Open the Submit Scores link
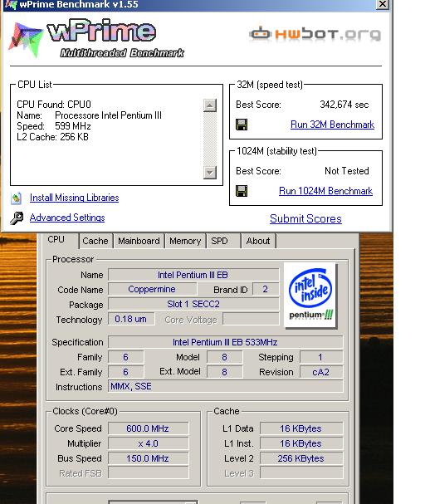Screen dimensions: 425x504 click(305, 218)
